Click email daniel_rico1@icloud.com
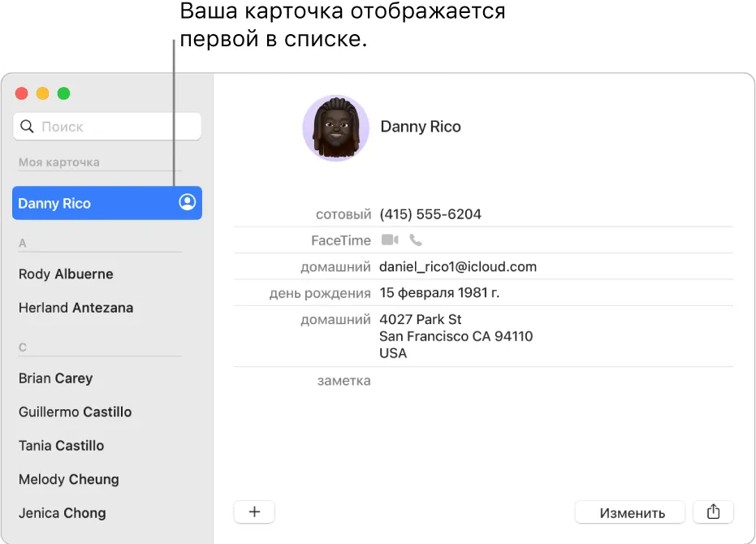756x544 pixels. 457,266
